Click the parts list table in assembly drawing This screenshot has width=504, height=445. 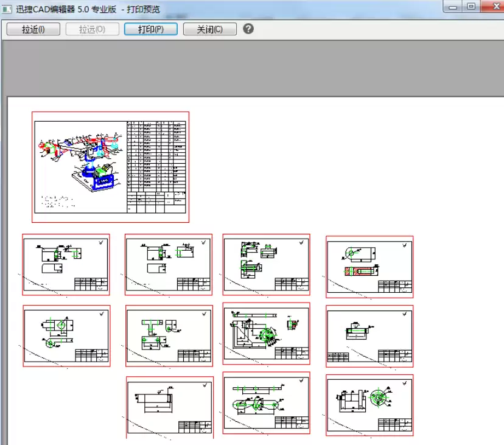[x=155, y=158]
